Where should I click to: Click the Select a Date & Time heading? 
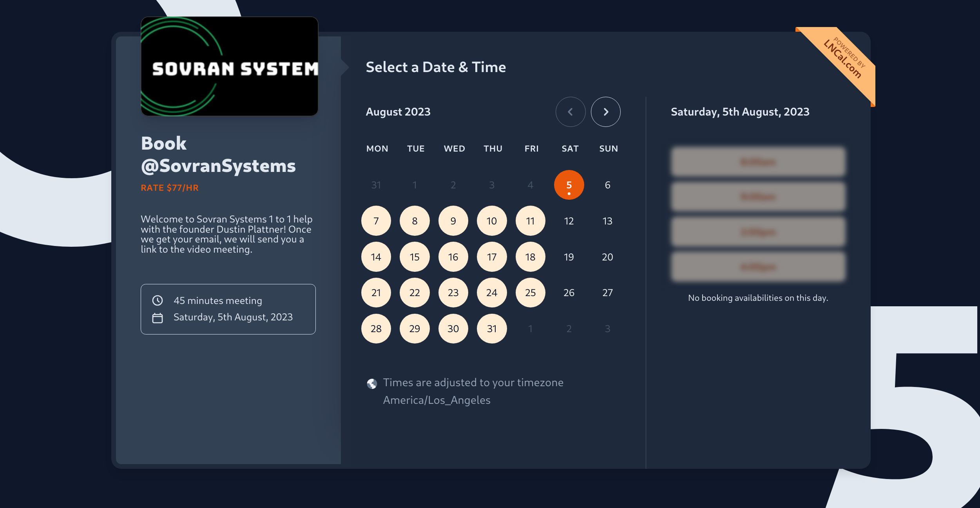coord(436,67)
